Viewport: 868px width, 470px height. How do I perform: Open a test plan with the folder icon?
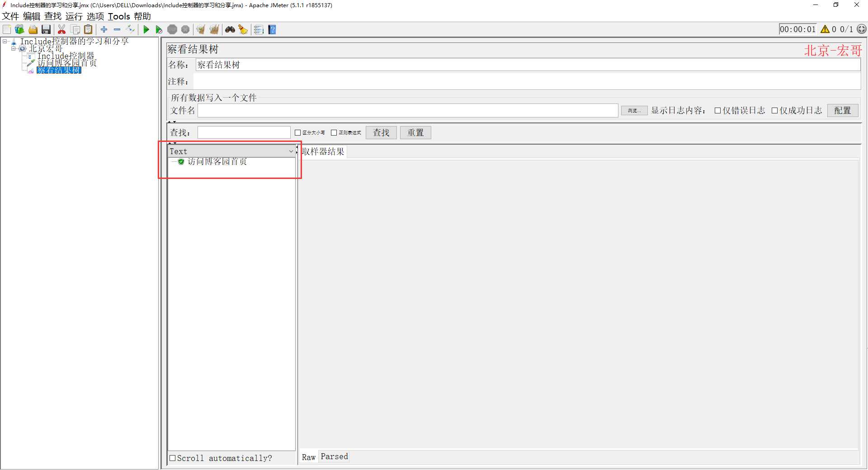33,29
